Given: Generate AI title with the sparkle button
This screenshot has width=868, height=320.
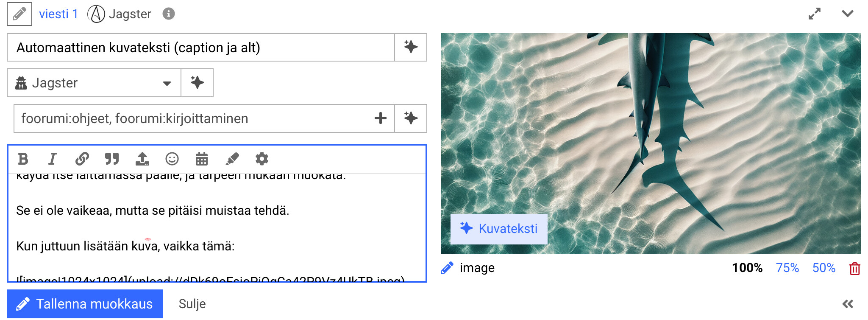Looking at the screenshot, I should pos(410,47).
